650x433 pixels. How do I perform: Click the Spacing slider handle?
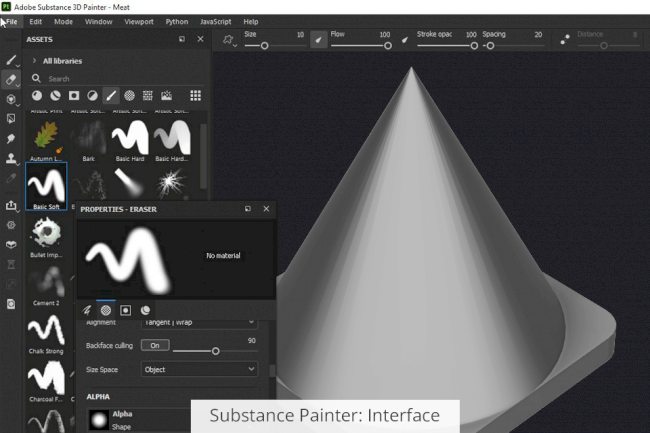[490, 46]
